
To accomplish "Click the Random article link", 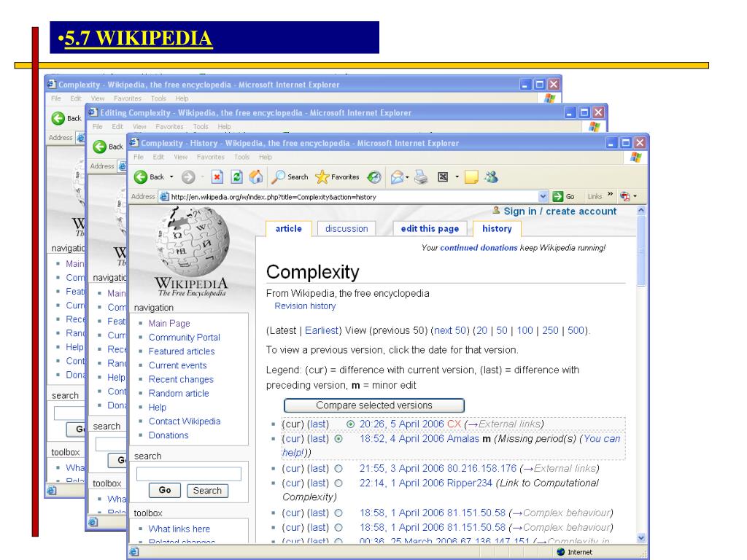I will coord(179,393).
